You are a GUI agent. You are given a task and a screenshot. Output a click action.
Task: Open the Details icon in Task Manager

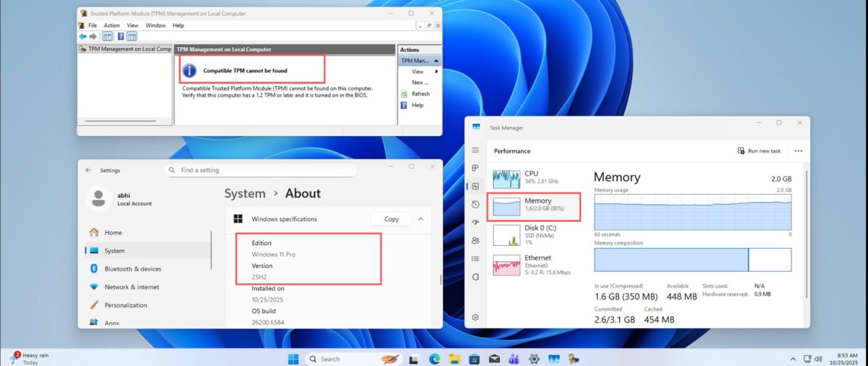pyautogui.click(x=475, y=259)
